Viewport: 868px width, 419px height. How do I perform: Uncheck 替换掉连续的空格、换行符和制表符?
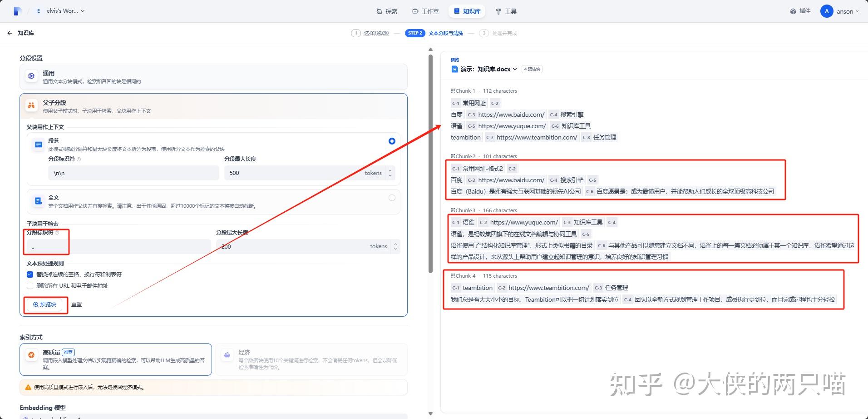(30, 274)
